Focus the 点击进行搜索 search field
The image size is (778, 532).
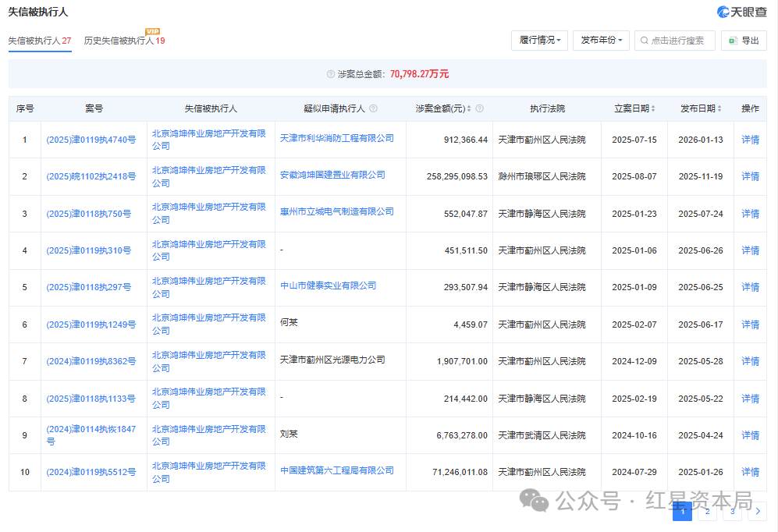pyautogui.click(x=679, y=41)
